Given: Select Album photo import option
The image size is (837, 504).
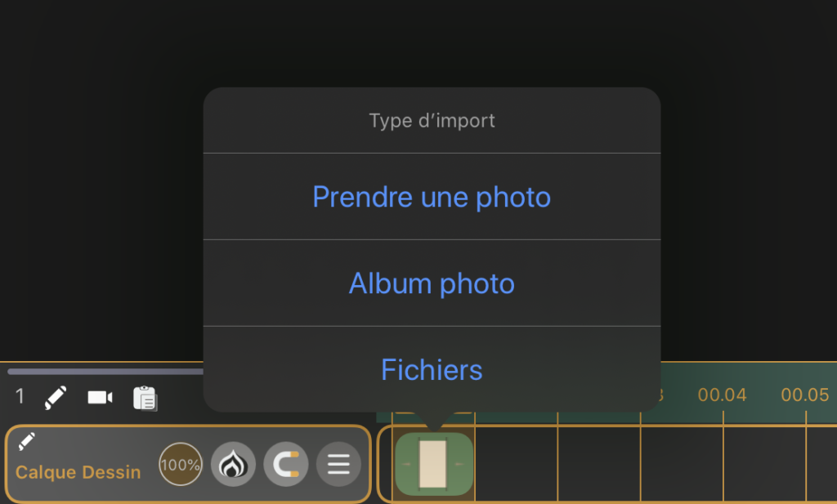Looking at the screenshot, I should [x=432, y=283].
